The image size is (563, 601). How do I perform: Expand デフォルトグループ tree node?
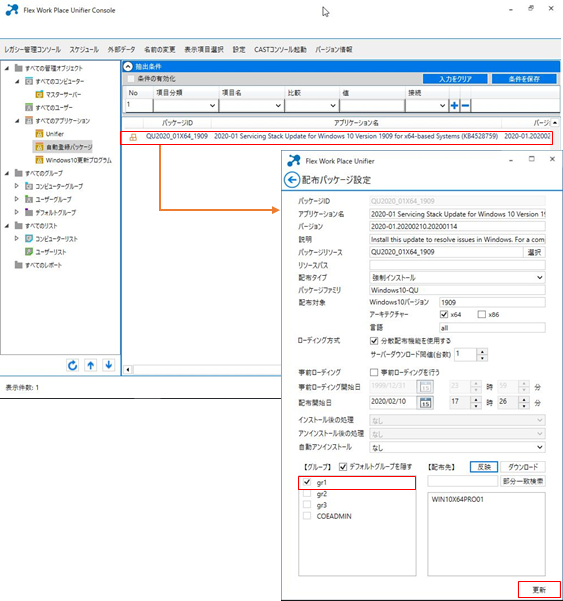16,212
